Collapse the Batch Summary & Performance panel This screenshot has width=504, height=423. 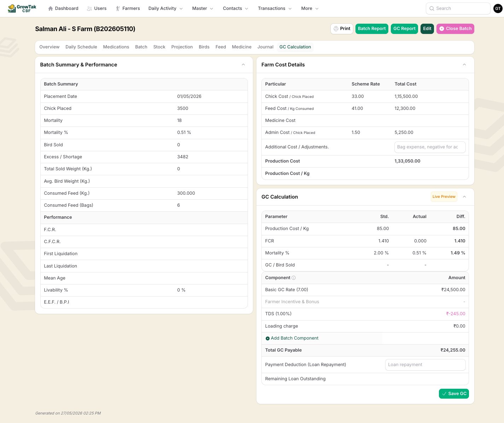coord(243,65)
